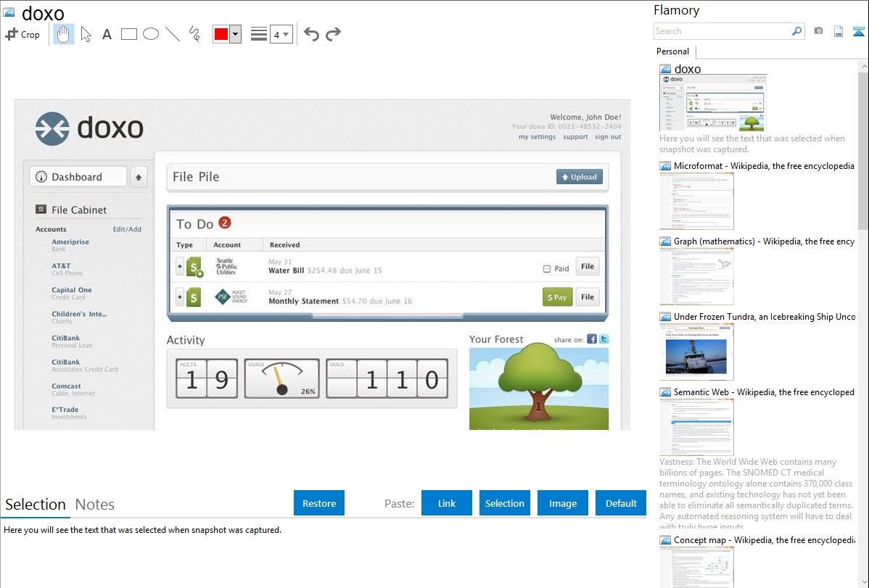
Task: Click the doxo logo in the snapshot
Action: tap(89, 128)
